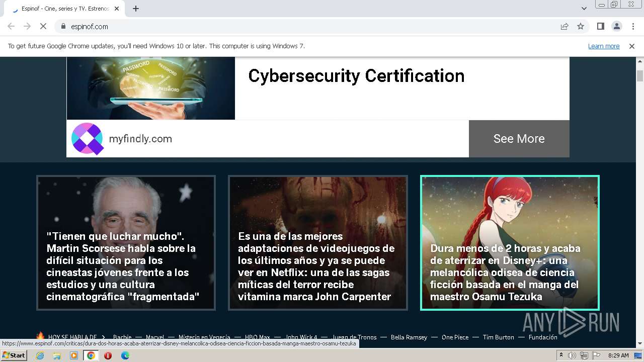The height and width of the screenshot is (362, 644).
Task: Open Juego de Tronos topic
Action: coord(354,337)
